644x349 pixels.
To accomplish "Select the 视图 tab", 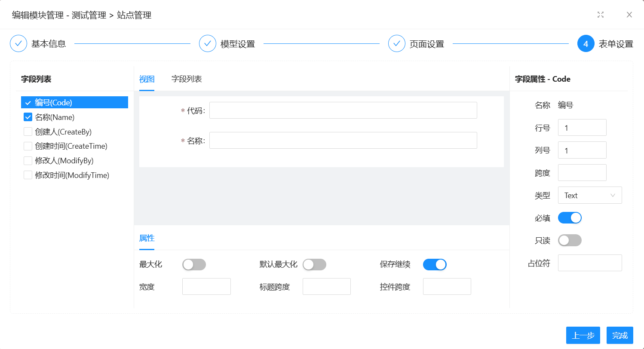I will point(147,79).
